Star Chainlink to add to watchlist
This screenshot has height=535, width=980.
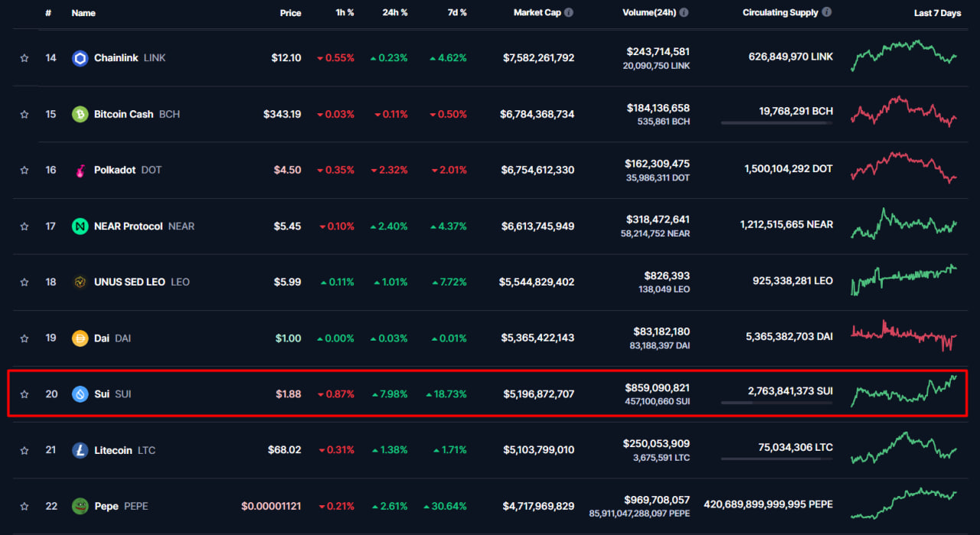24,58
